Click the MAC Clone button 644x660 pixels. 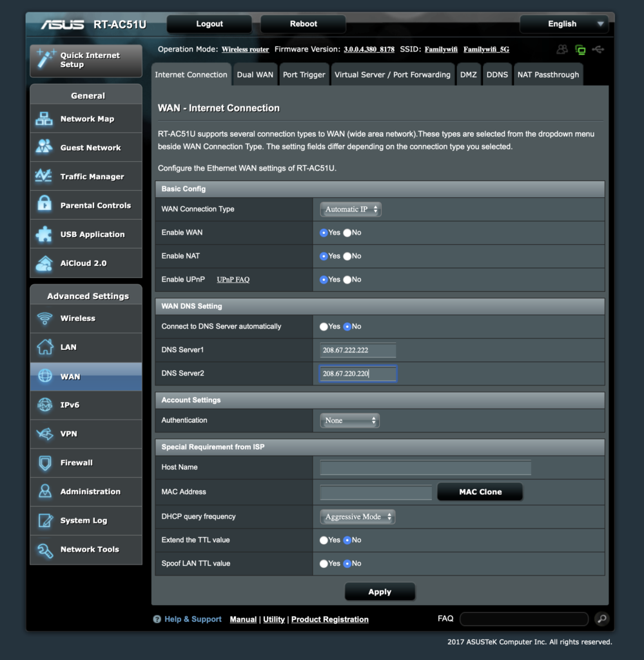(x=480, y=492)
